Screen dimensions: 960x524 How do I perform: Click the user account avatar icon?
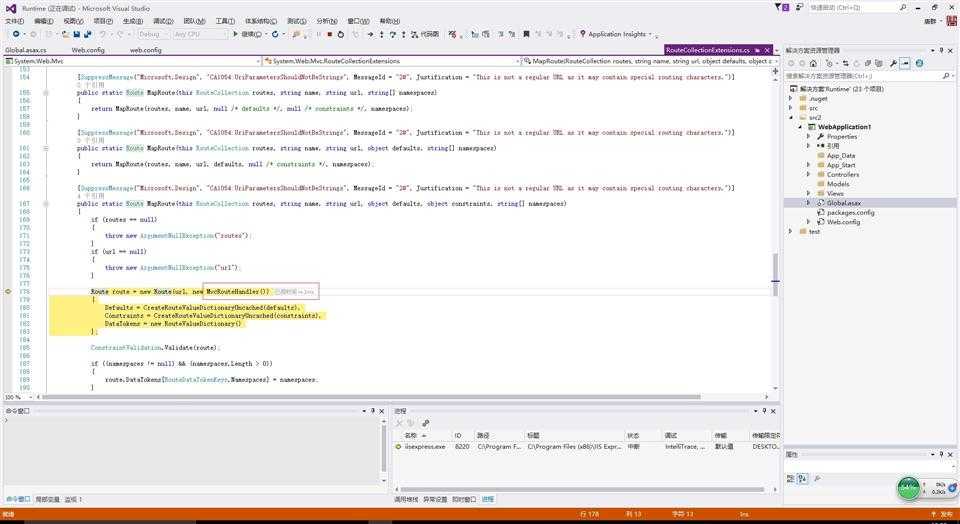(951, 21)
